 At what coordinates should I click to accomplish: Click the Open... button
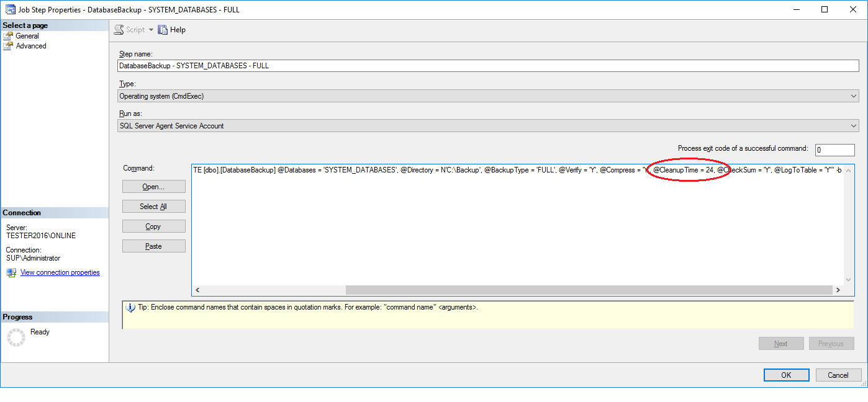(154, 187)
